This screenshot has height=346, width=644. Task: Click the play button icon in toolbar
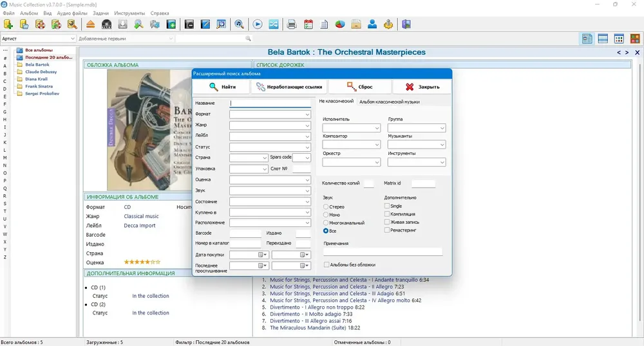tap(258, 24)
